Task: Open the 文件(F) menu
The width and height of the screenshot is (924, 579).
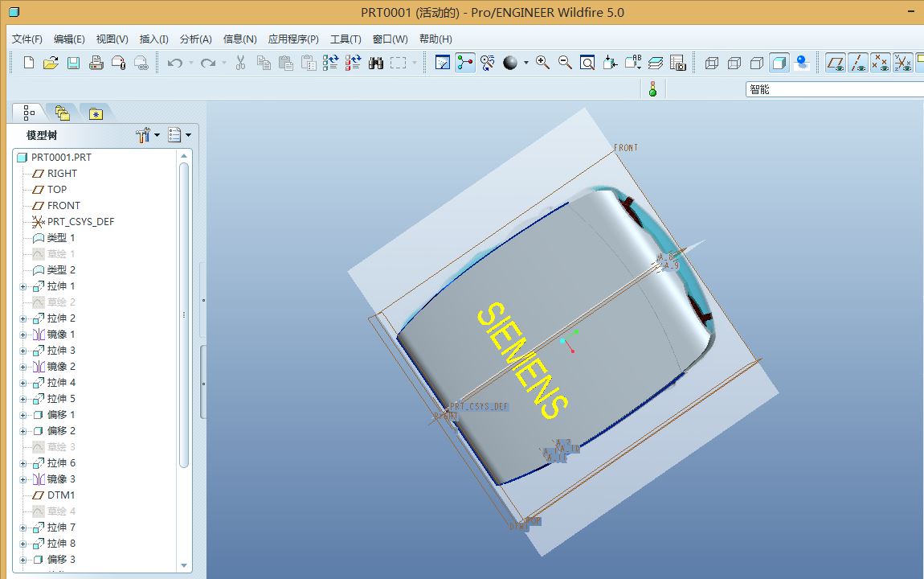Action: (27, 39)
